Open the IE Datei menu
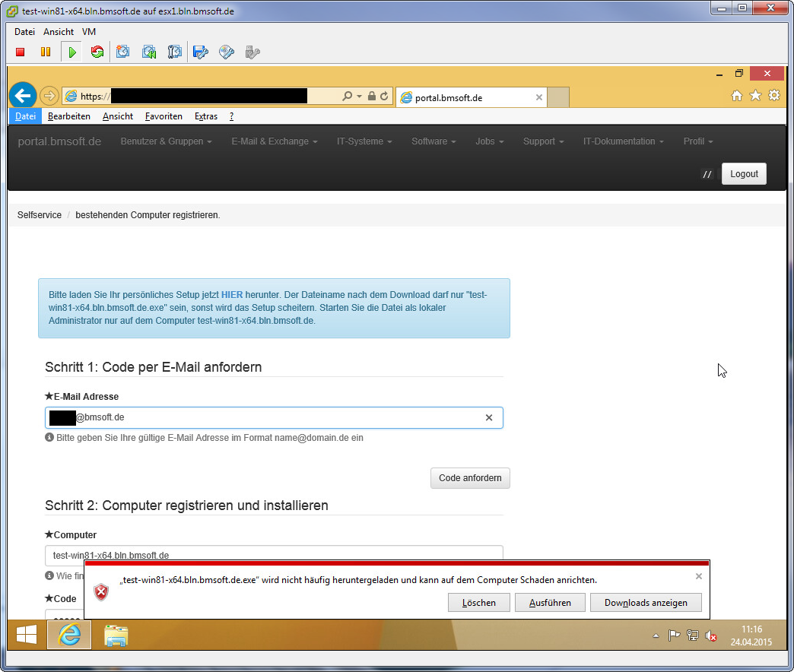The image size is (794, 672). [25, 116]
